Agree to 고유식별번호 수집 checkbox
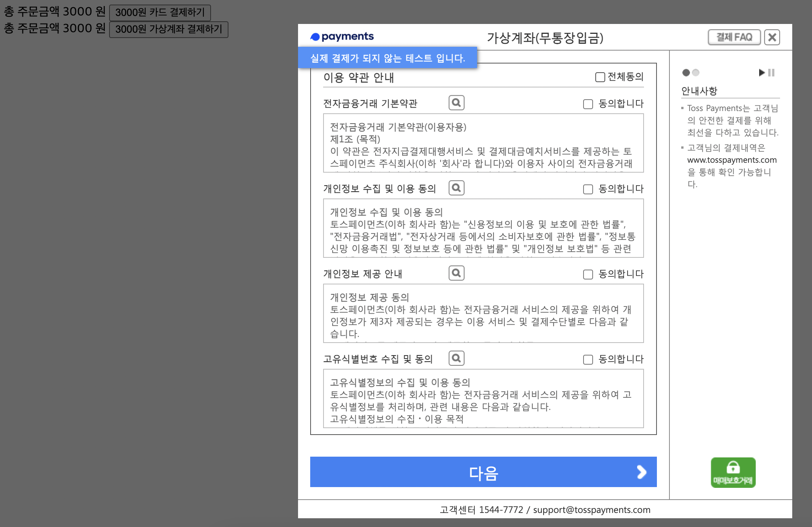The image size is (812, 527). (x=588, y=360)
